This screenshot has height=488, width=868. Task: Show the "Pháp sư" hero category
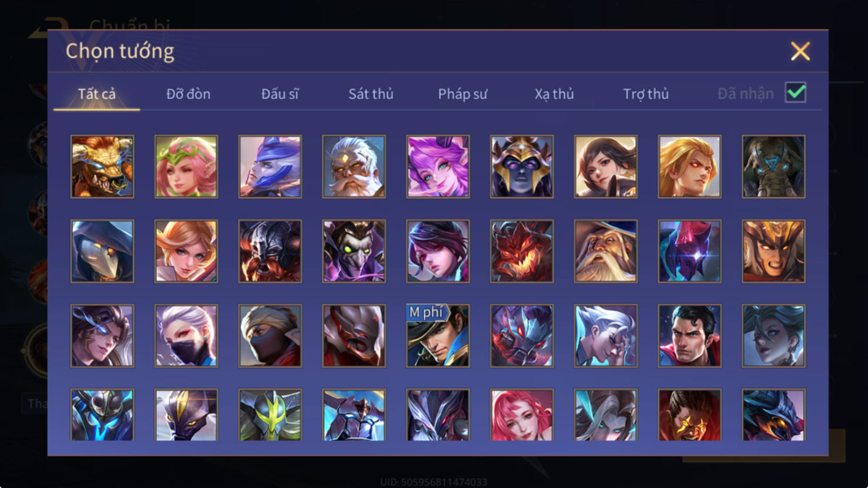point(463,94)
